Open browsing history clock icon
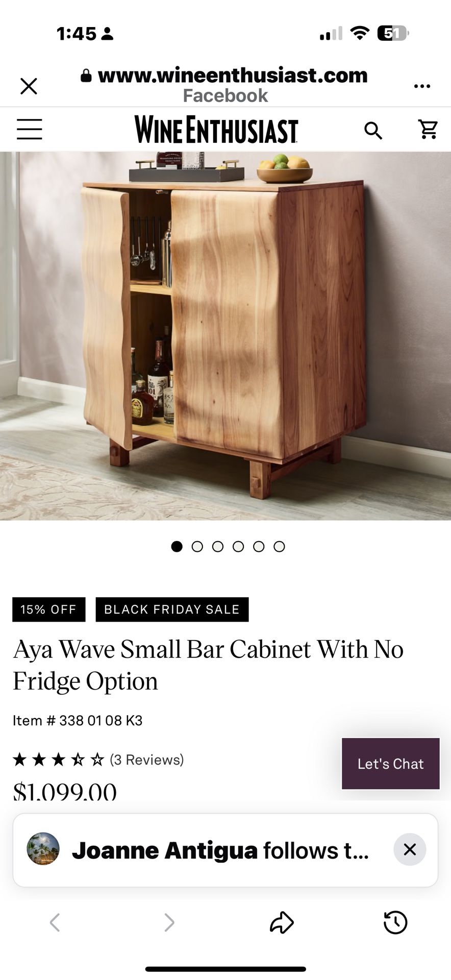Screen dimensions: 451x980 point(395,922)
